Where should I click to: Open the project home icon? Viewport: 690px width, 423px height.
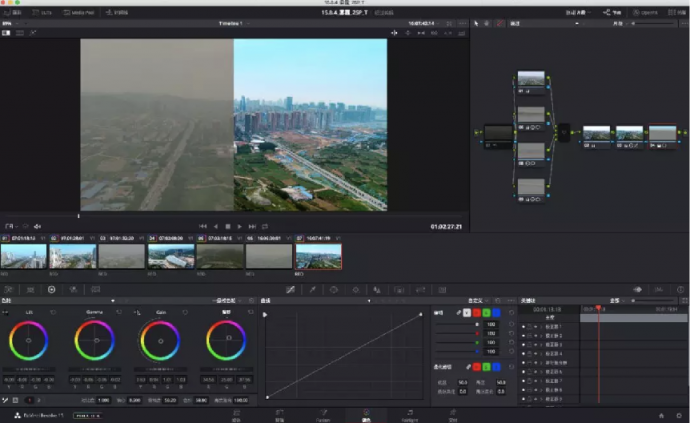(x=661, y=416)
